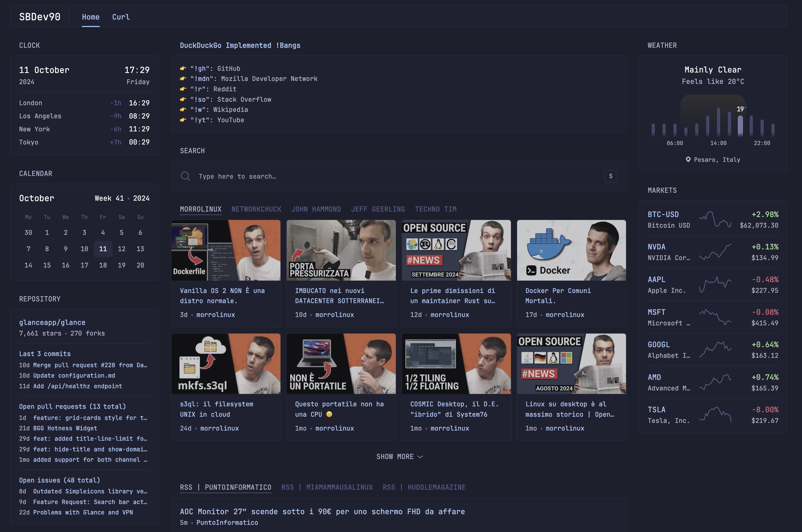Click the BTC-USD sparkline chart

click(715, 219)
